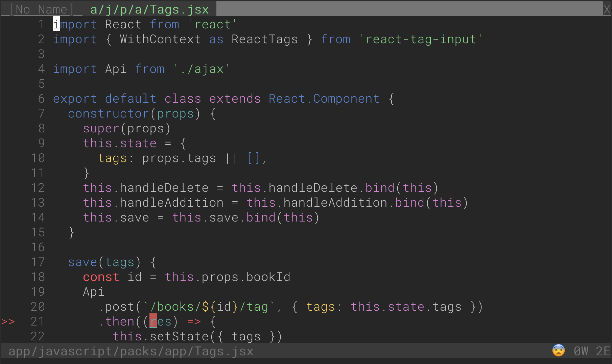Click the >> error sign in gutter
Viewport: 612px width, 364px height.
(x=8, y=321)
